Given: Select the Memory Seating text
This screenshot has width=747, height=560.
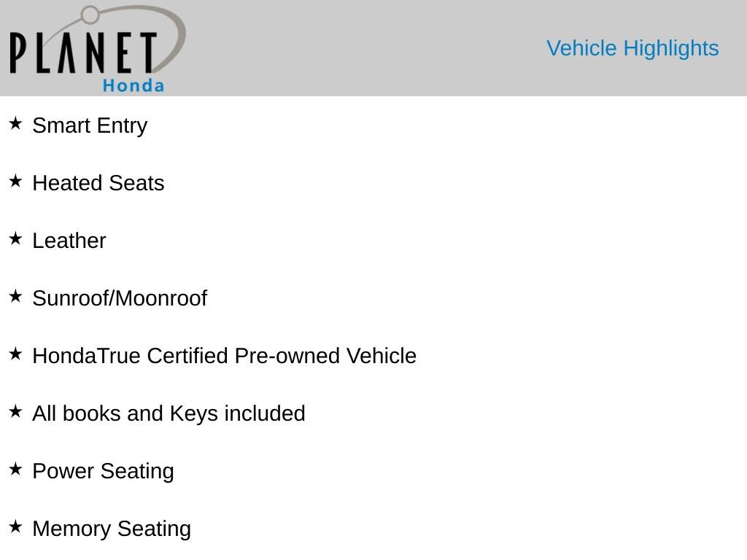Looking at the screenshot, I should click(x=112, y=529).
